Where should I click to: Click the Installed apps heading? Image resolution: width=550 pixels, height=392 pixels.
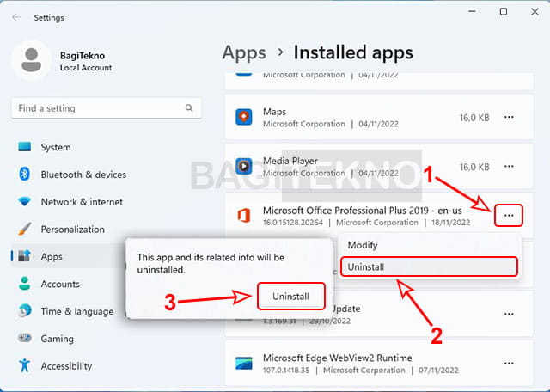(x=353, y=52)
